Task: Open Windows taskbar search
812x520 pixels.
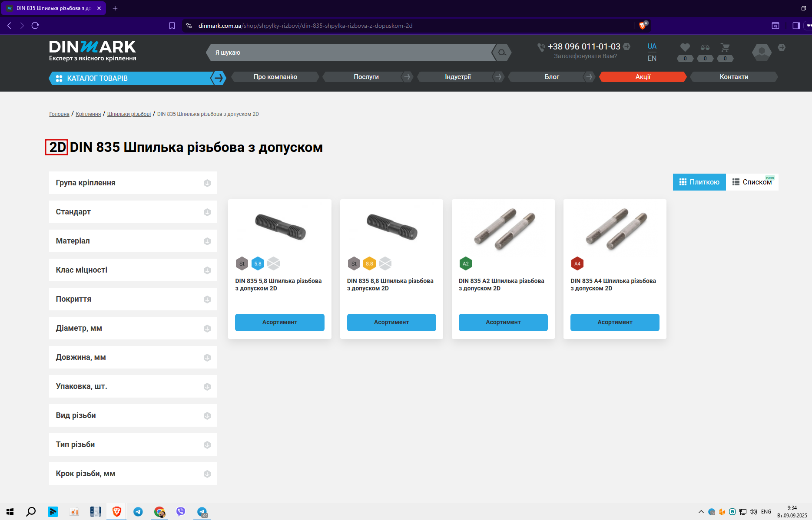Action: pos(31,512)
